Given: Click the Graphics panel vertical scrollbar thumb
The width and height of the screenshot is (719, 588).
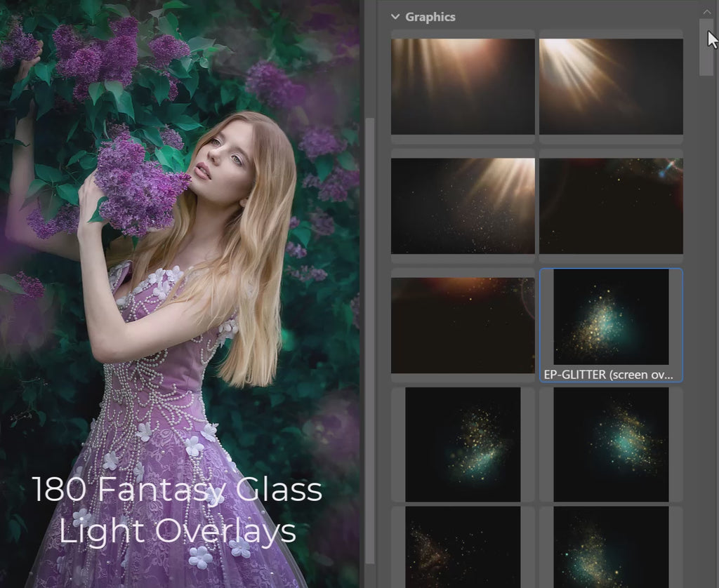Looking at the screenshot, I should (x=706, y=46).
